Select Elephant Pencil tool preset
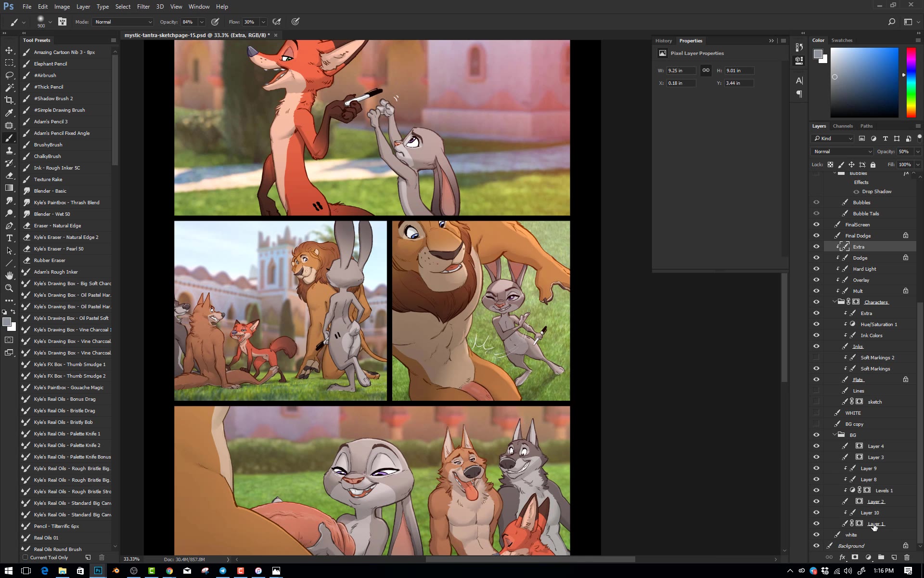Image resolution: width=924 pixels, height=578 pixels. tap(66, 64)
